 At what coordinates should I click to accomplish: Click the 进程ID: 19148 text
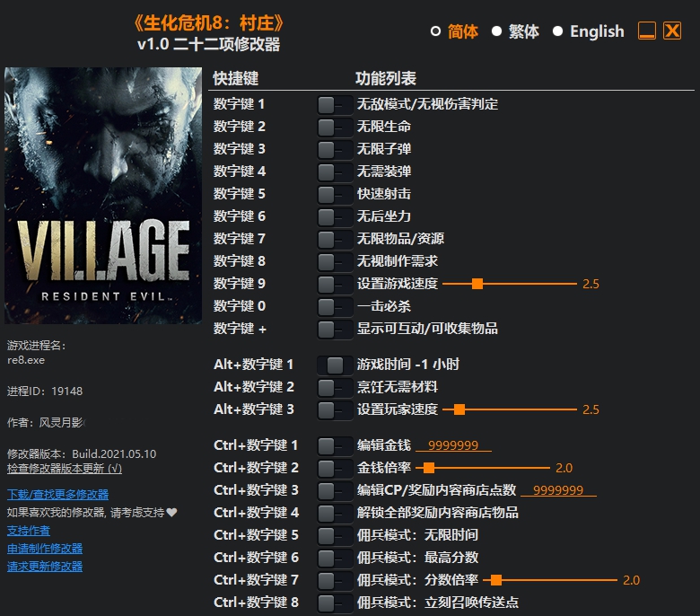tap(45, 392)
